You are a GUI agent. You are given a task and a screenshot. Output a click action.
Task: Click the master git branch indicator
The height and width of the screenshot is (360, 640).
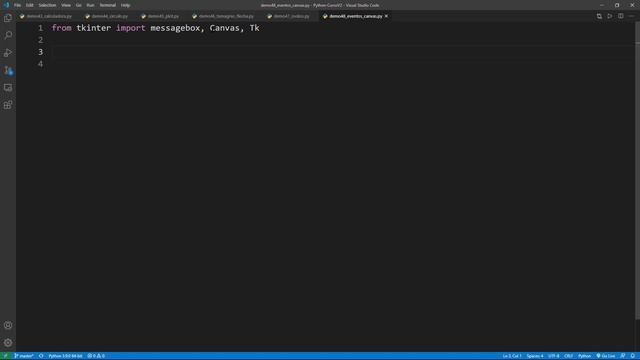[x=24, y=356]
